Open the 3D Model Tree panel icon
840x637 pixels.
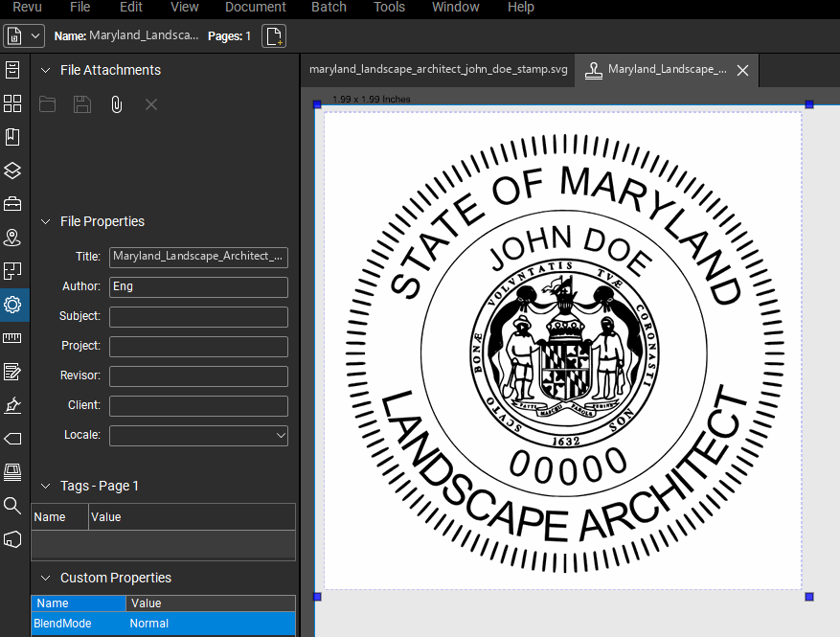[x=12, y=539]
